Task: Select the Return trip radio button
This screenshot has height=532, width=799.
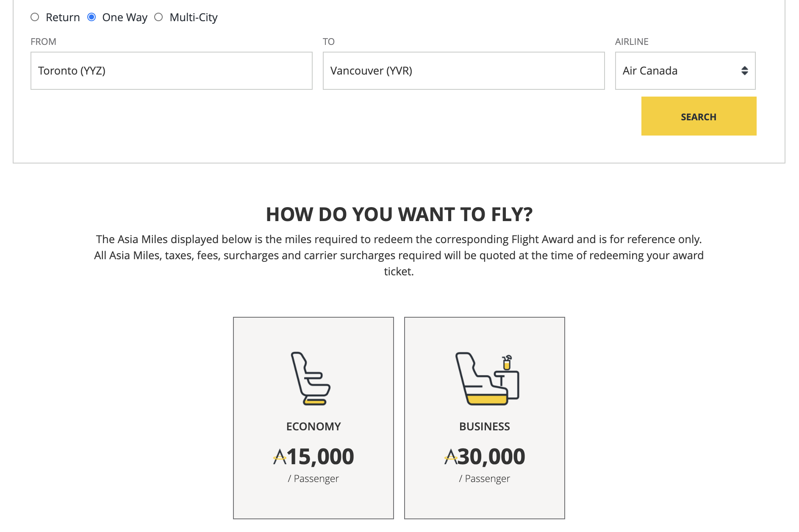Action: point(35,17)
